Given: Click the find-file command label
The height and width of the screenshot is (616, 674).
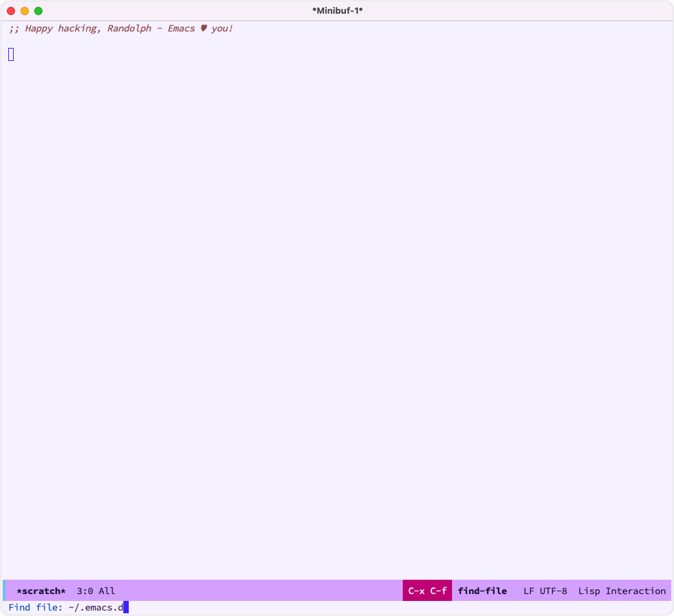Looking at the screenshot, I should pos(482,591).
